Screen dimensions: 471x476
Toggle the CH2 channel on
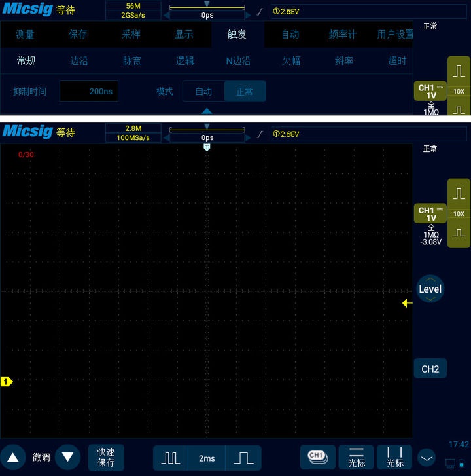tap(430, 369)
